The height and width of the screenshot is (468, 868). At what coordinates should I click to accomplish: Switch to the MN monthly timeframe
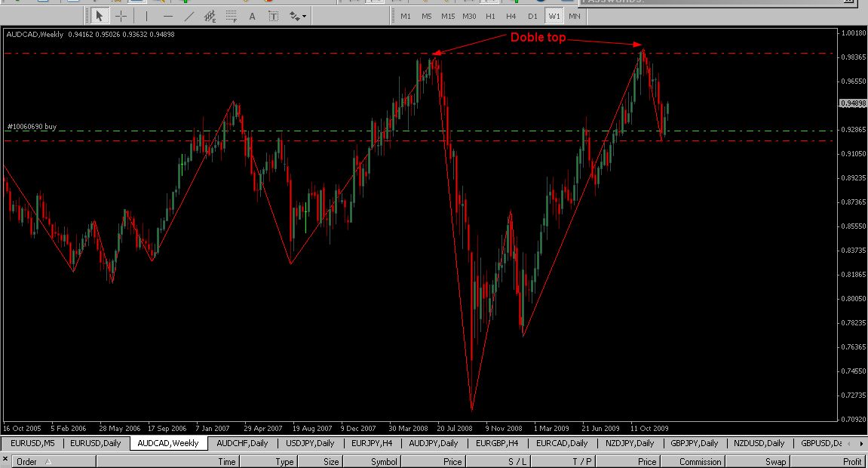(x=575, y=16)
